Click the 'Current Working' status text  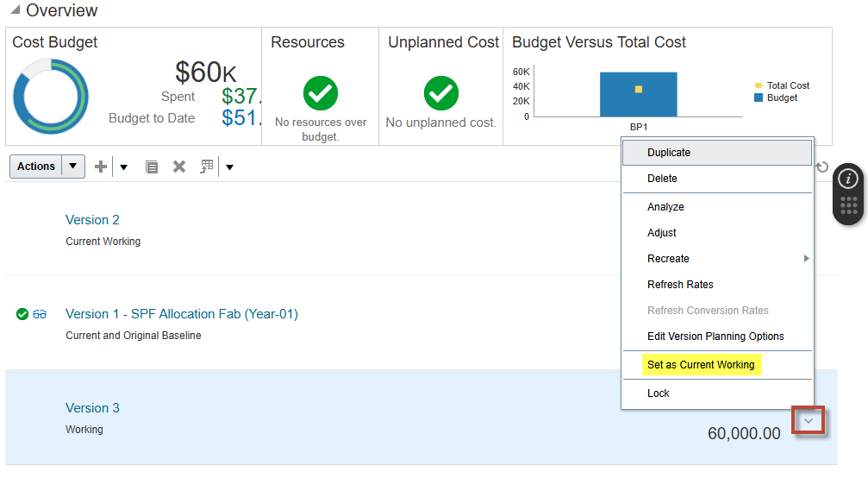[x=103, y=242]
